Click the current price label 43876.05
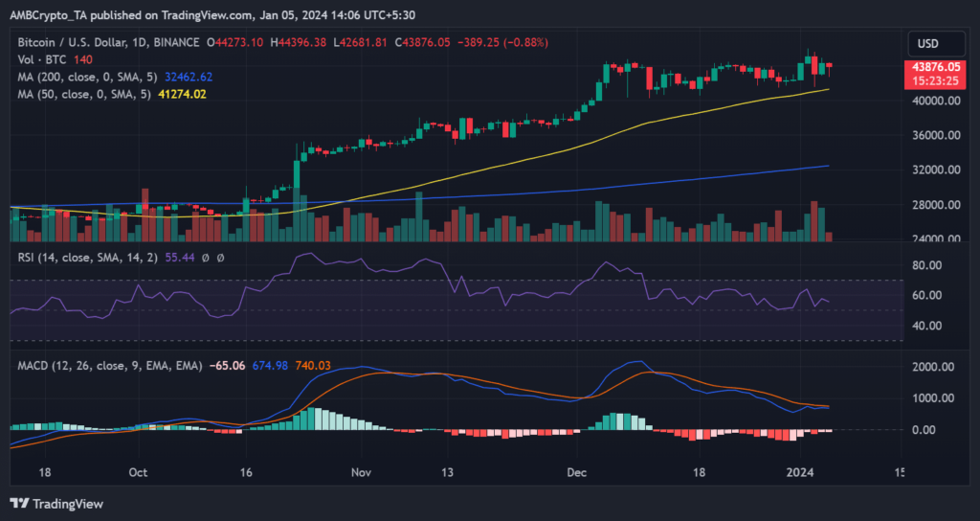Image resolution: width=980 pixels, height=521 pixels. coord(931,67)
